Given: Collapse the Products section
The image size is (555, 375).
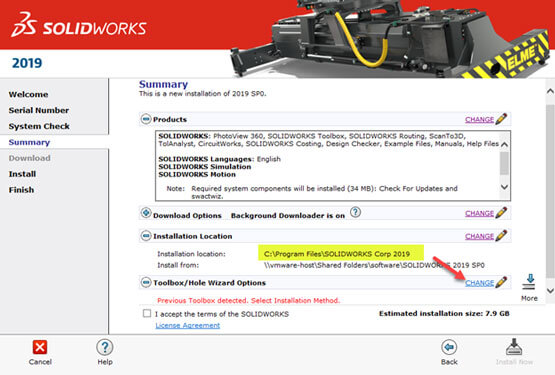Looking at the screenshot, I should tap(146, 119).
